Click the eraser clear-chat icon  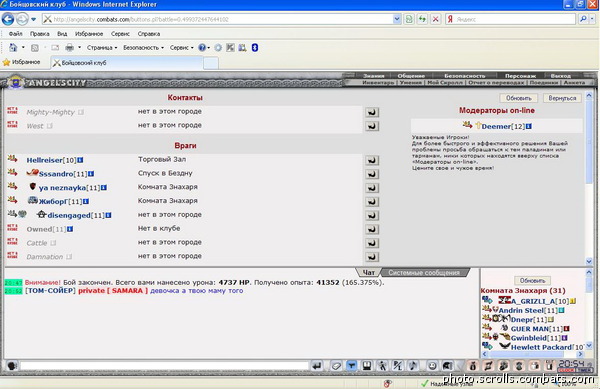point(336,366)
